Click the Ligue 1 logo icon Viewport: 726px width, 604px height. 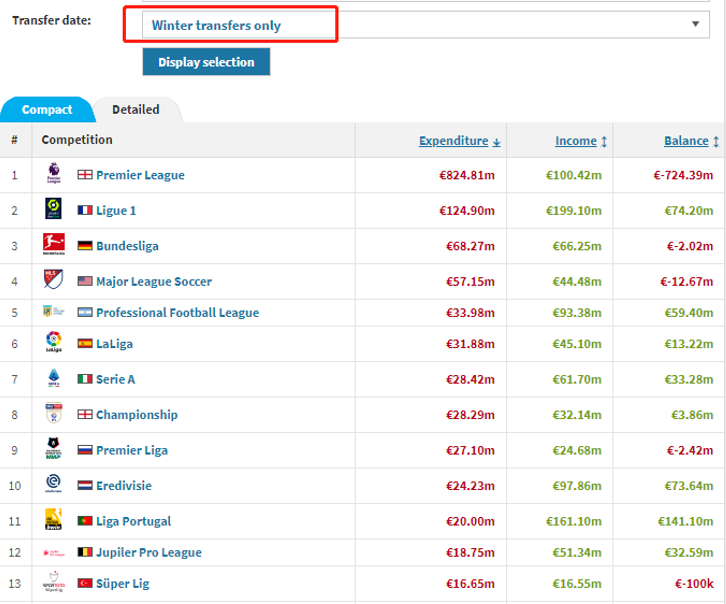point(53,208)
